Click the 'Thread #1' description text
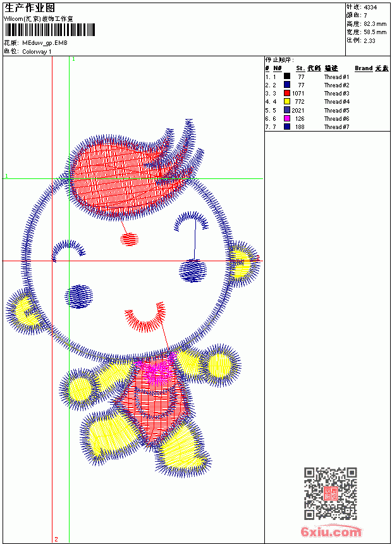The height and width of the screenshot is (544, 392). pos(336,77)
